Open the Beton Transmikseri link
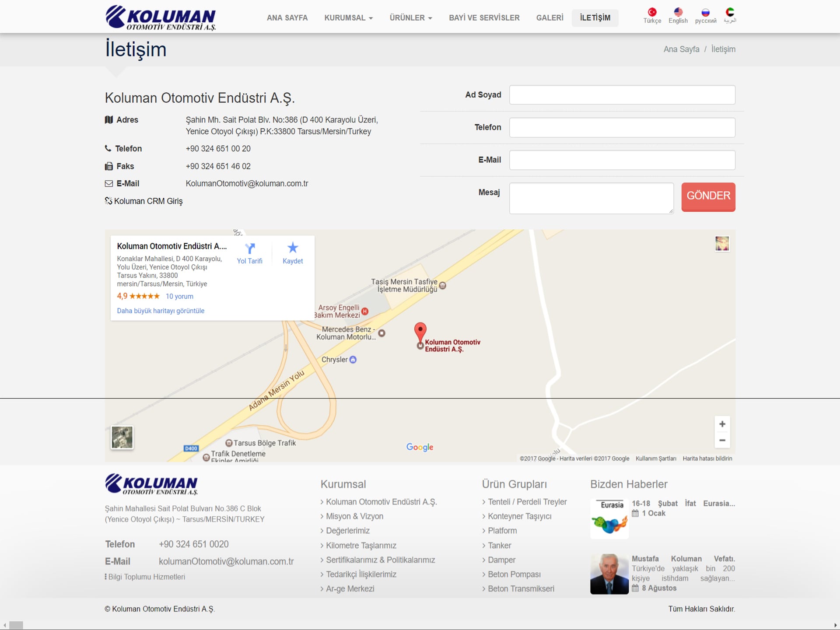 pos(521,589)
